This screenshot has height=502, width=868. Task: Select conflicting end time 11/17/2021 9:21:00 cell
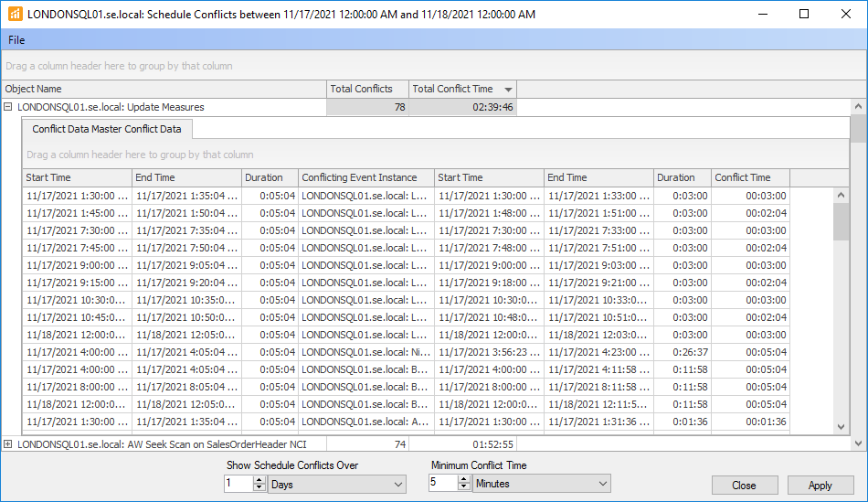(599, 283)
